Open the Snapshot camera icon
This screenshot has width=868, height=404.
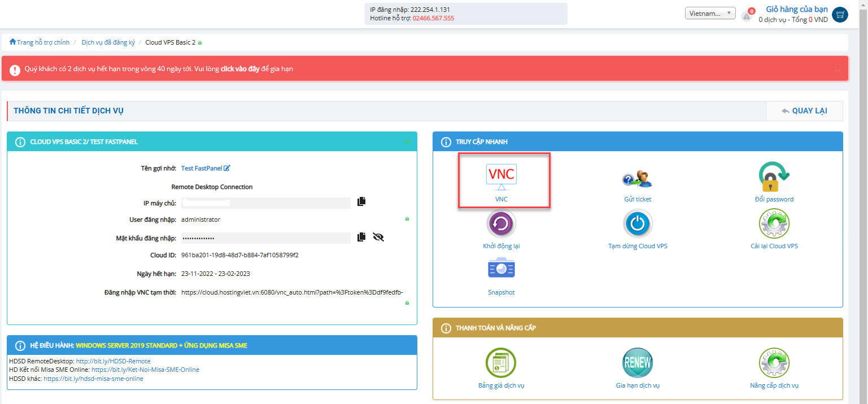(x=501, y=269)
